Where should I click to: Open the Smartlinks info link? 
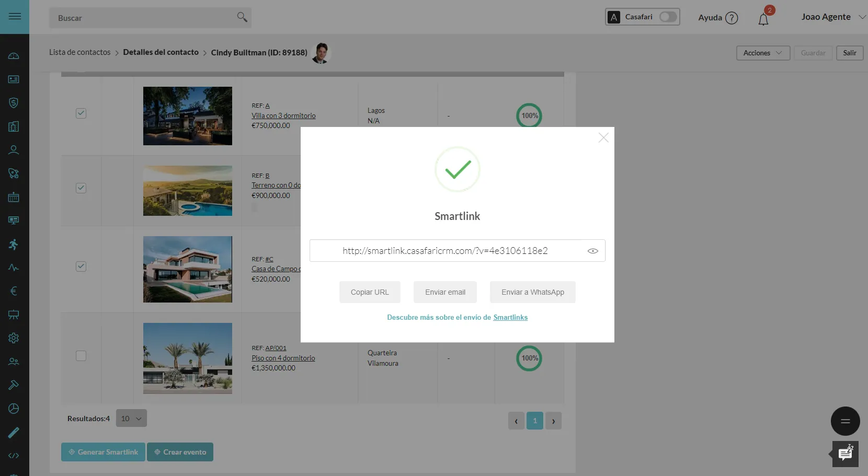510,317
